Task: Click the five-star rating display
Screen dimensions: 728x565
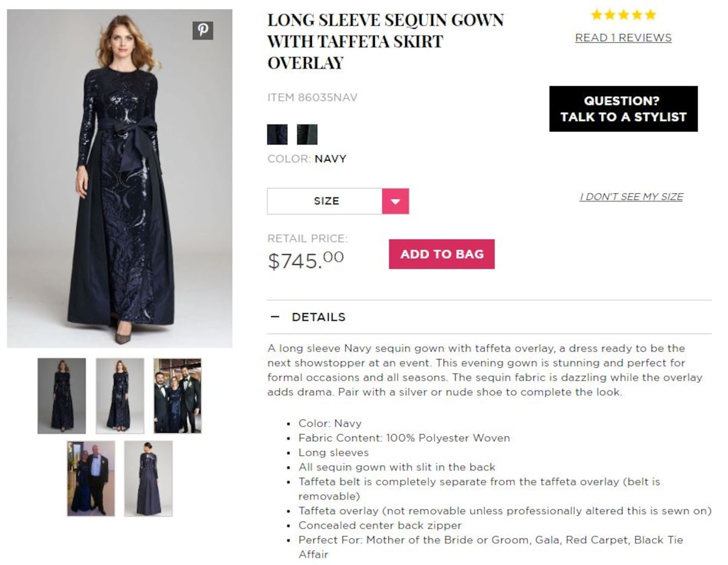Action: [622, 15]
